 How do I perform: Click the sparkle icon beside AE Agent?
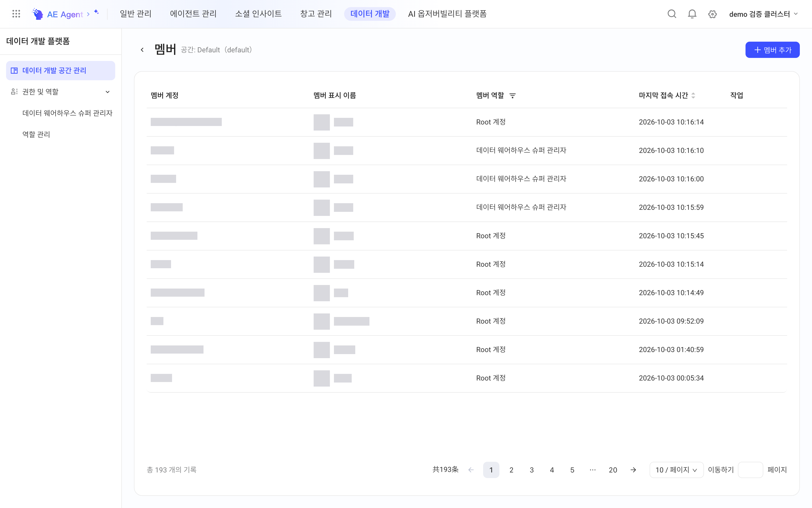click(96, 12)
